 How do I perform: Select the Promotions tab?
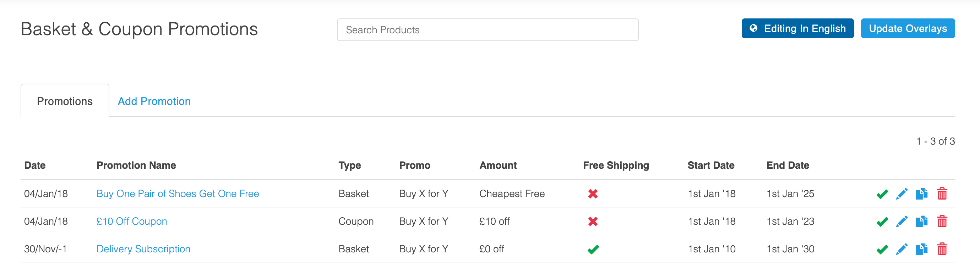point(65,101)
